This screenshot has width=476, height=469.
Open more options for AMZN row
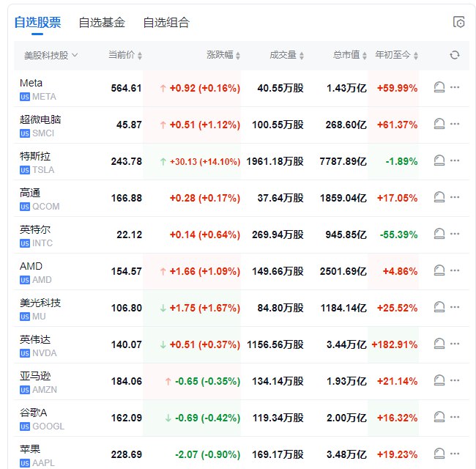click(x=455, y=380)
